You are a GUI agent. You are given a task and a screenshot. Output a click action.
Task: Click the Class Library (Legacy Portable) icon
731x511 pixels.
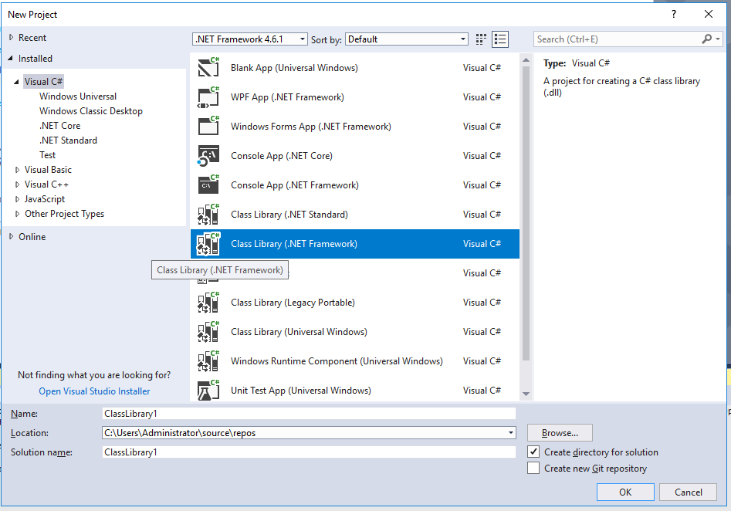(208, 303)
